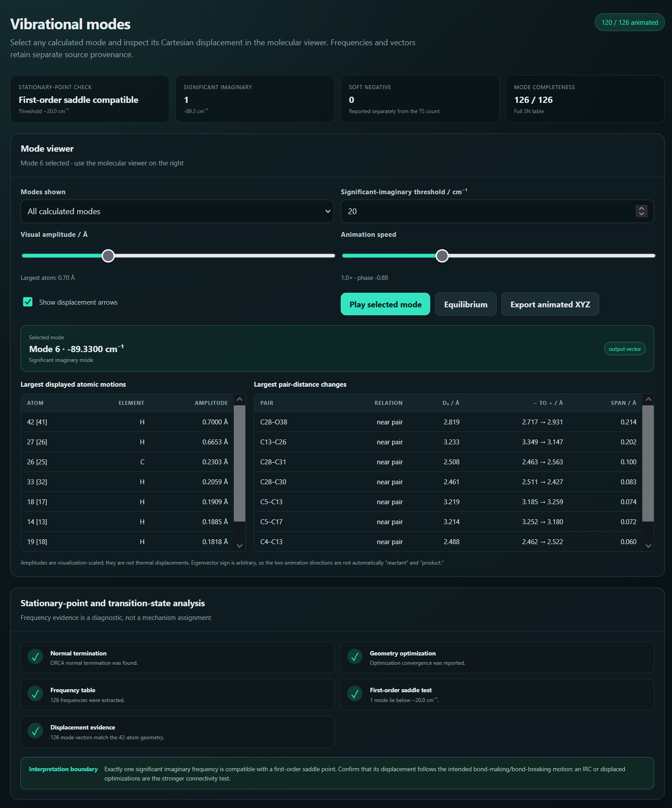Click the Geometry optimization checkmark icon
The image size is (672, 808).
tap(355, 657)
